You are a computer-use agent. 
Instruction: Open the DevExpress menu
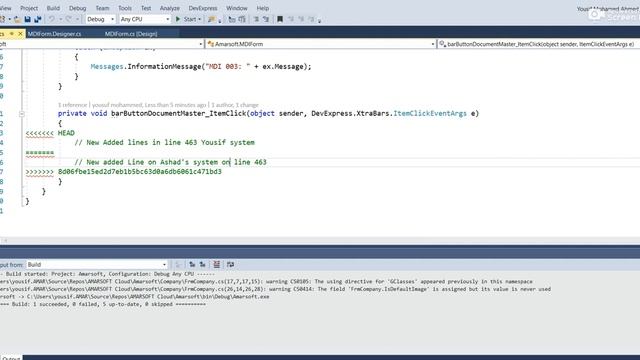point(203,8)
